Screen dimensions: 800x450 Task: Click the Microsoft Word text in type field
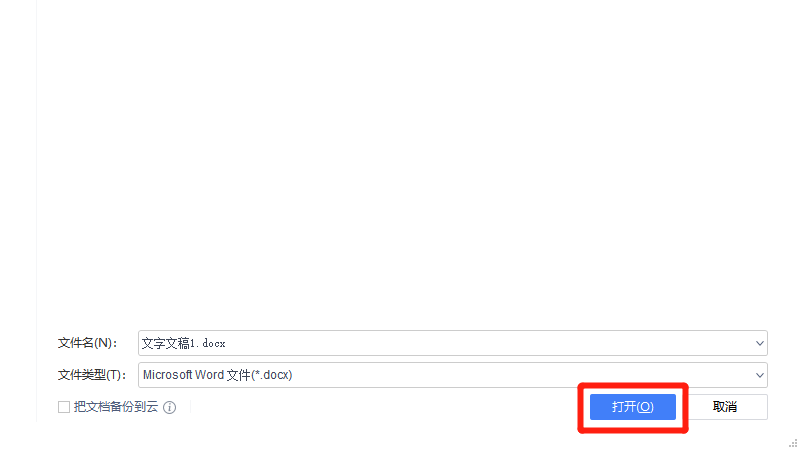pyautogui.click(x=184, y=375)
